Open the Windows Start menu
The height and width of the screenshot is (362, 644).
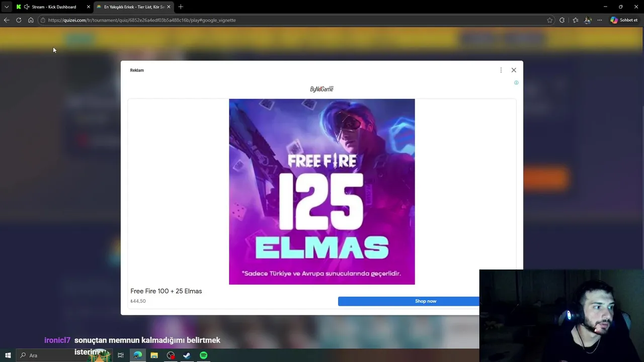click(x=8, y=355)
